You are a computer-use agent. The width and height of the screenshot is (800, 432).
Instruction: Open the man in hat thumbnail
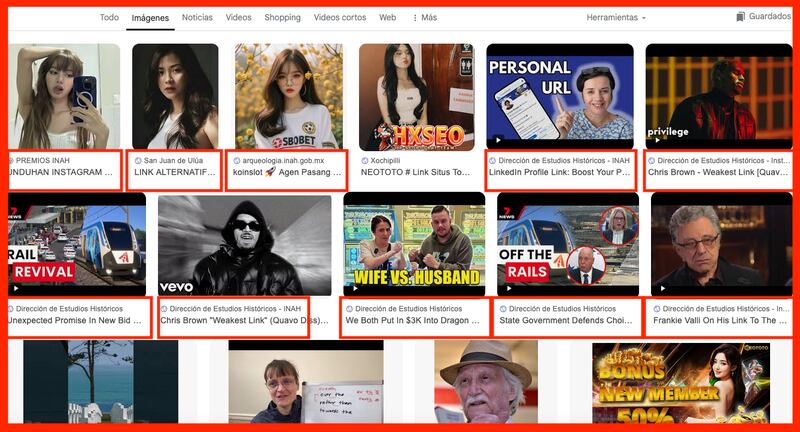[486, 382]
